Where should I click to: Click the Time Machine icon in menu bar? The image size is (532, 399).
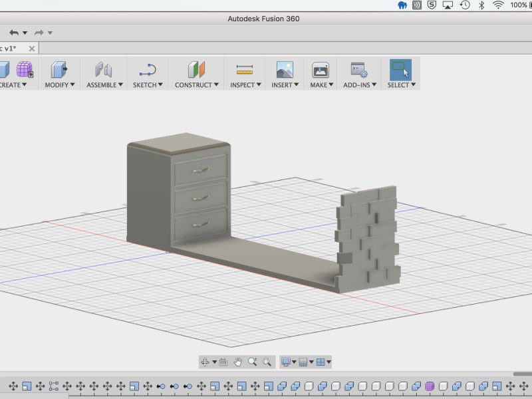(x=465, y=5)
